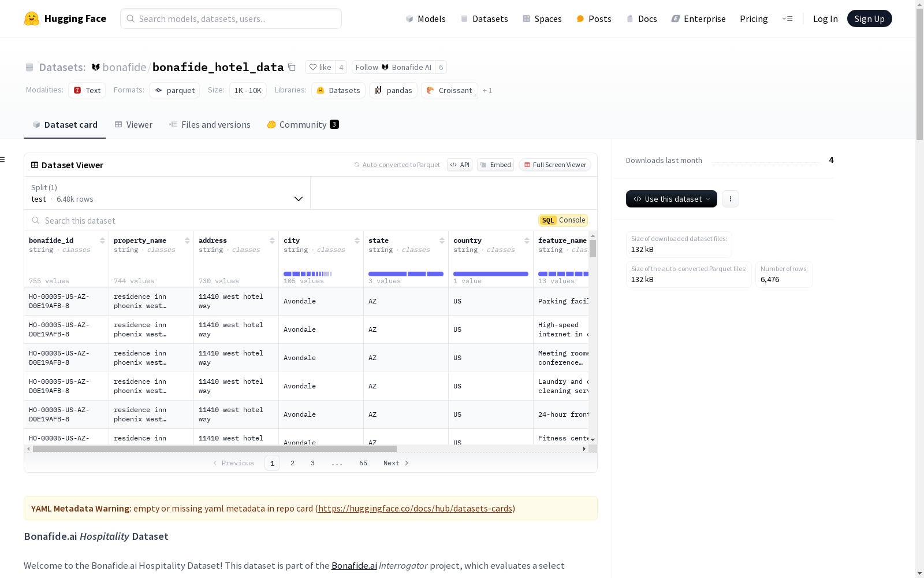Open the Pricing page

pyautogui.click(x=754, y=18)
